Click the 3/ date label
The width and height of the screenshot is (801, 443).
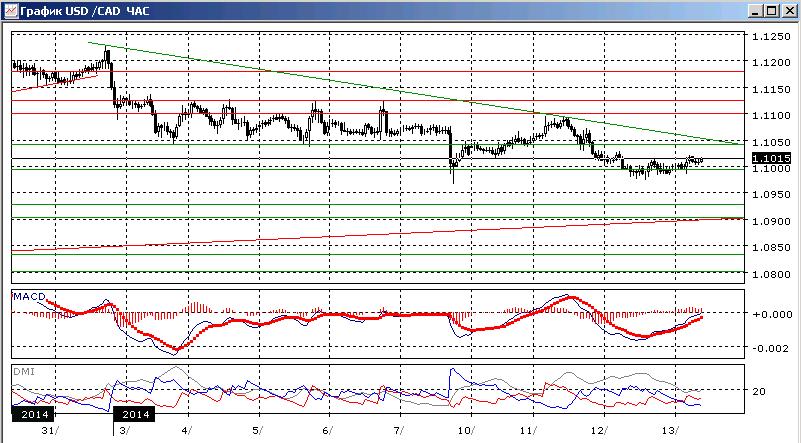(125, 430)
